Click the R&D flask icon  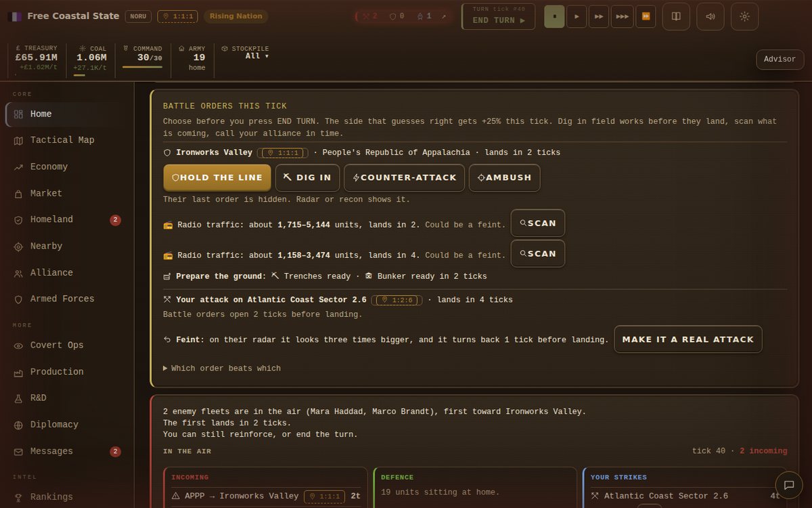point(18,398)
